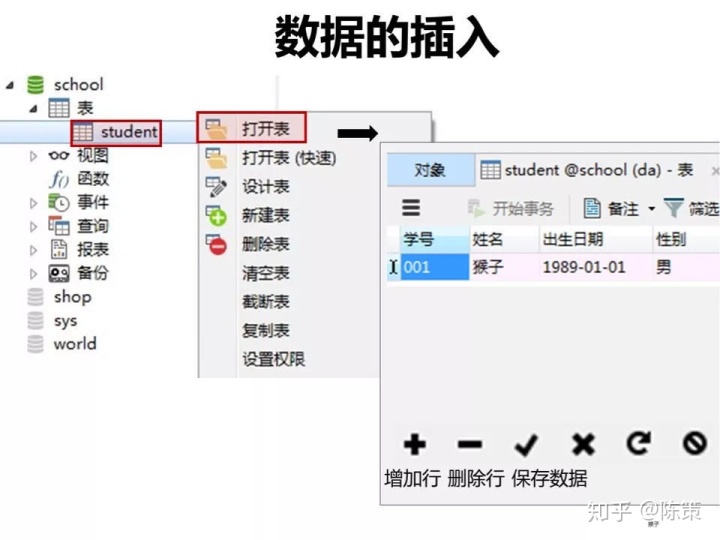Choose 设计表 from the context menu

(266, 187)
